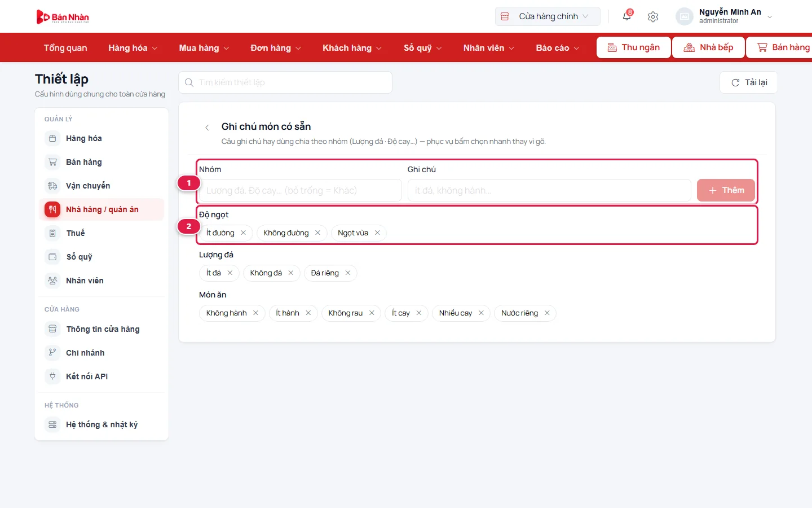Click the Tải lại reload button
The width and height of the screenshot is (812, 508).
(x=749, y=82)
